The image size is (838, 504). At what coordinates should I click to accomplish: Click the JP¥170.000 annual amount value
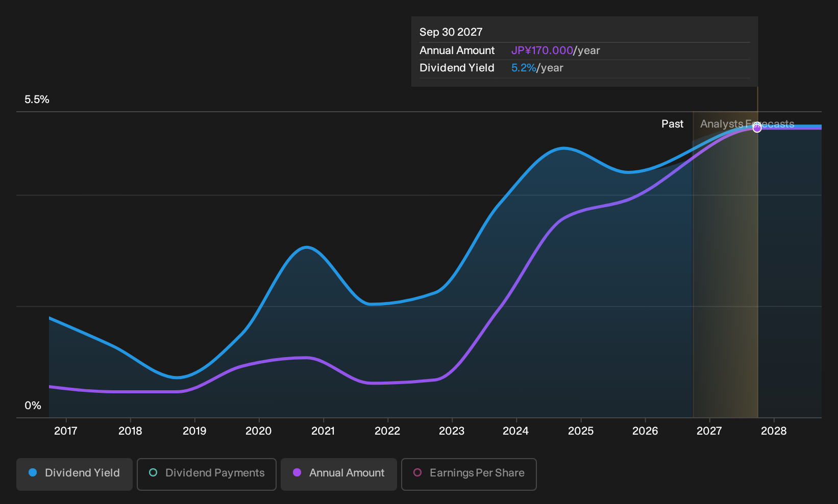coord(542,51)
